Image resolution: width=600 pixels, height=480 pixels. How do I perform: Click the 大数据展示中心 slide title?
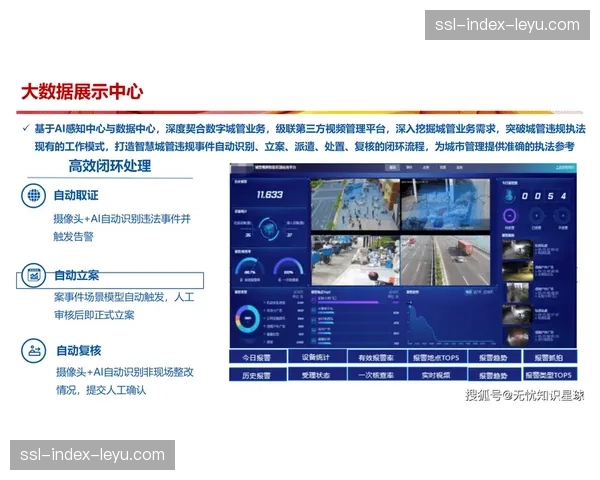pyautogui.click(x=82, y=92)
